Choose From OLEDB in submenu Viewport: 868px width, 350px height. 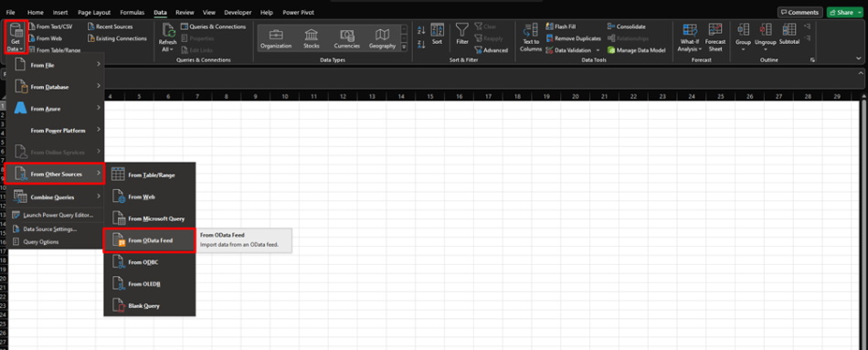tap(150, 283)
